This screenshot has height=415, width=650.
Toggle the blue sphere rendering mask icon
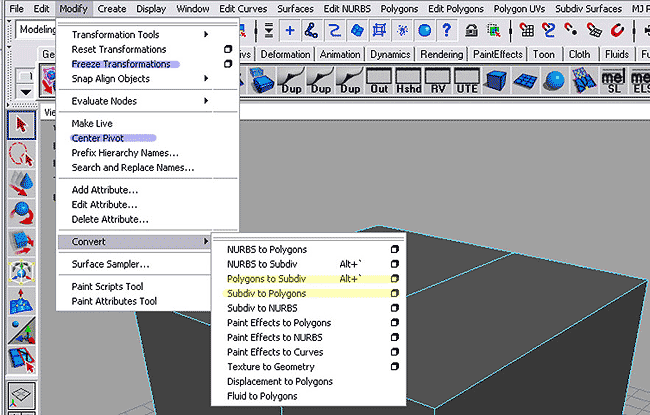(x=424, y=30)
